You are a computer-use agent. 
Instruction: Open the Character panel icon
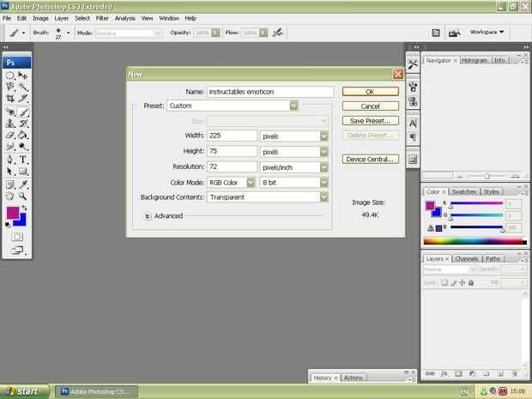[x=413, y=124]
